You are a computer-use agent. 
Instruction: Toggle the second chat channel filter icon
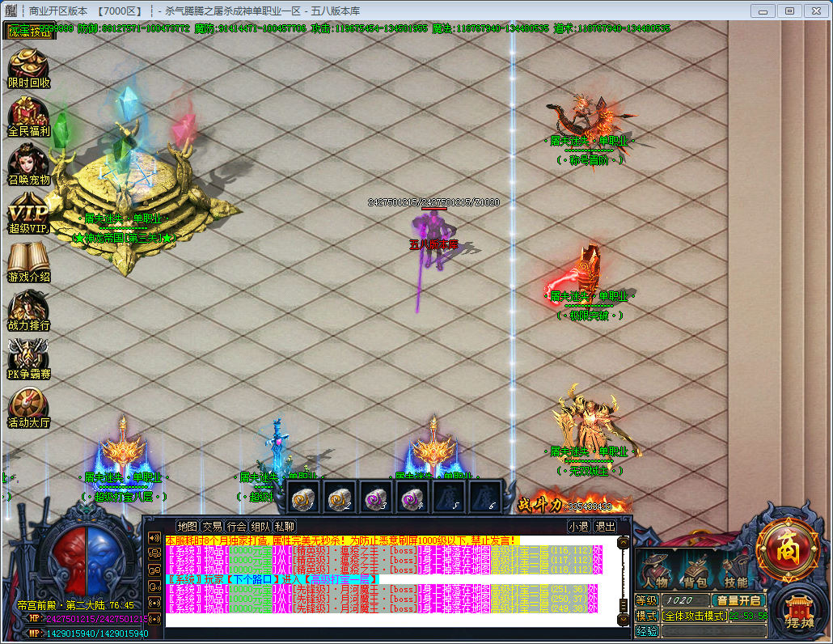tap(154, 553)
